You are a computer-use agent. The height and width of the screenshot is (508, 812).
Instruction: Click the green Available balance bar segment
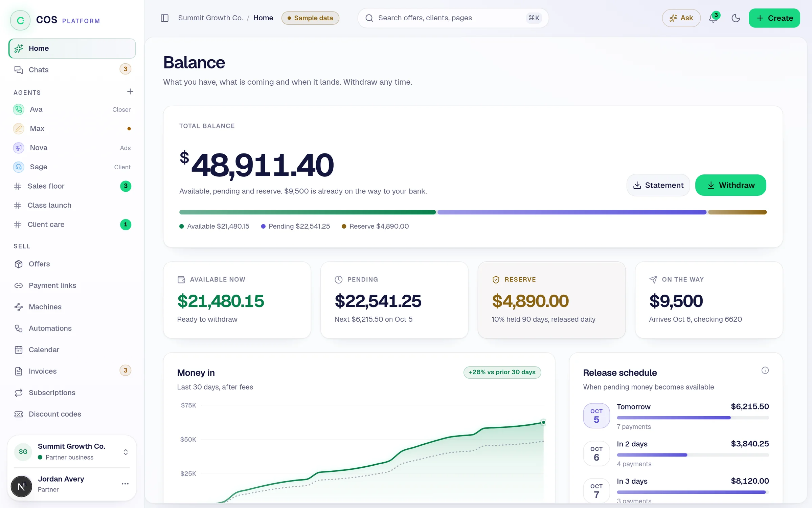(307, 212)
